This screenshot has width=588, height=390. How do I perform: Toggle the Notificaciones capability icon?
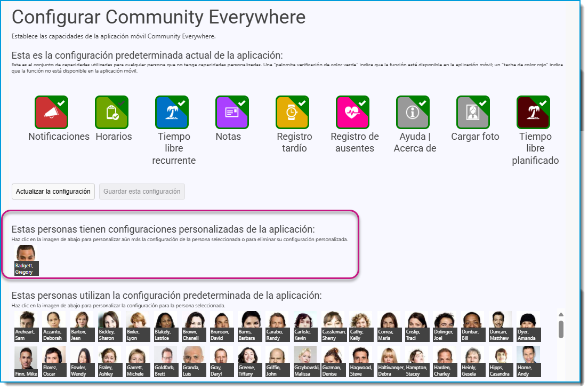pyautogui.click(x=51, y=112)
